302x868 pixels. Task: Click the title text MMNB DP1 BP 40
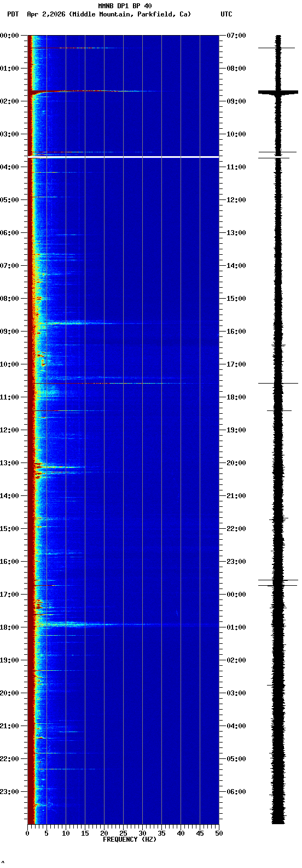(125, 6)
